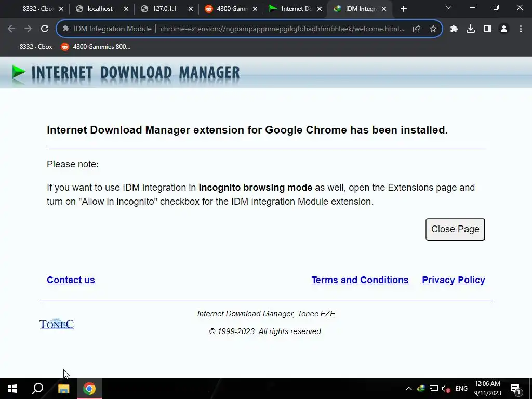
Task: Open the Chrome profile icon
Action: (504, 29)
